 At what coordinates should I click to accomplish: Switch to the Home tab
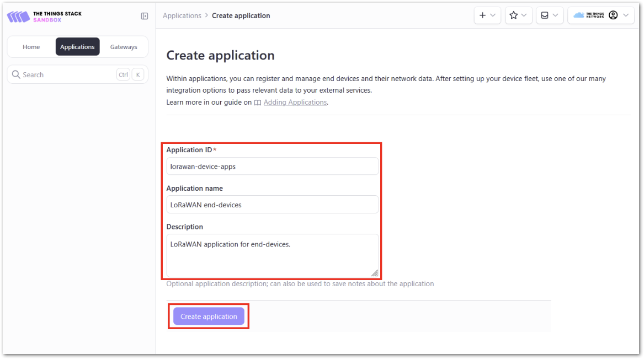click(31, 46)
